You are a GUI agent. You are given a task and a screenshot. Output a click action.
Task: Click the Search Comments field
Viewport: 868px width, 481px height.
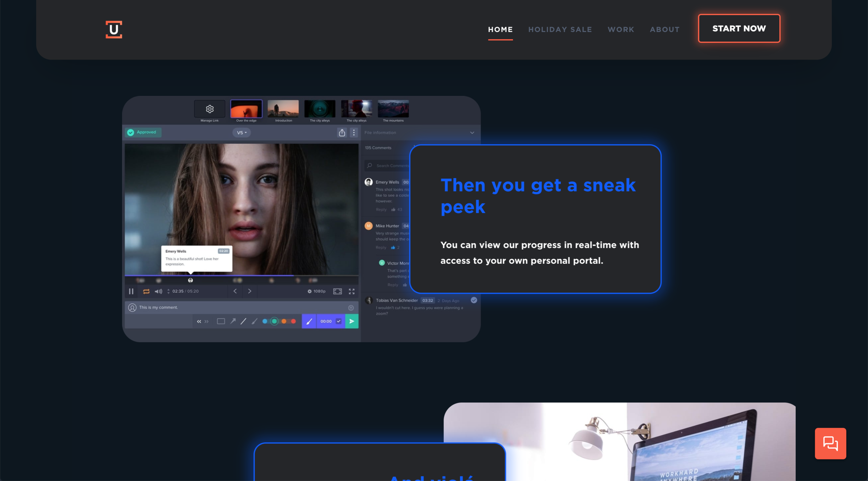[x=387, y=166]
